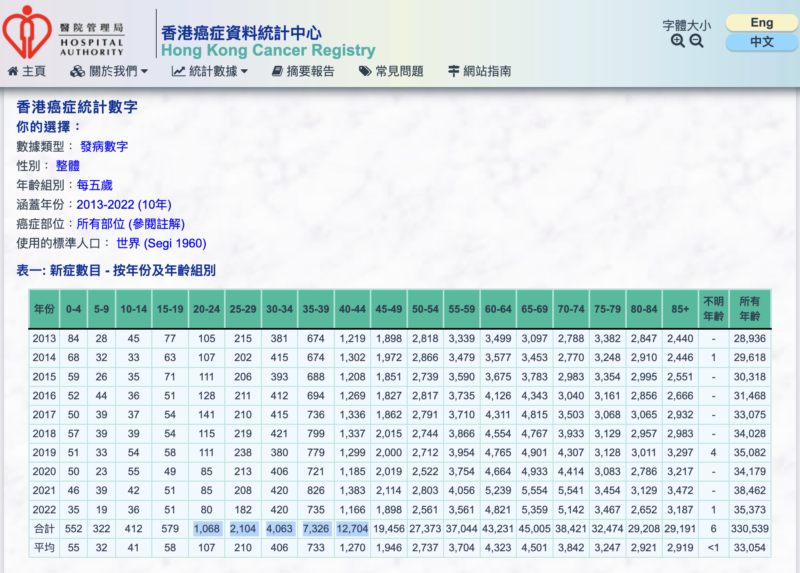The image size is (800, 573).
Task: Click the average cell 33,054
Action: click(749, 547)
